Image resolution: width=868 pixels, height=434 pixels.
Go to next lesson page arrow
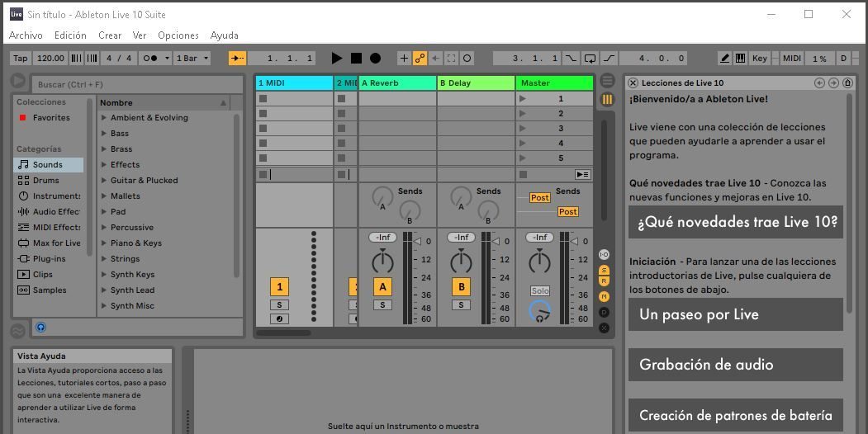tap(833, 83)
